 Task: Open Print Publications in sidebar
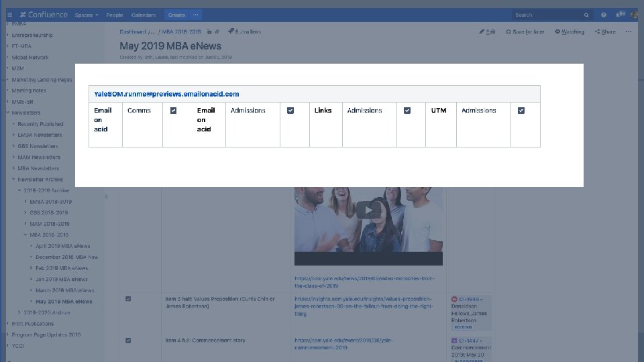[32, 323]
